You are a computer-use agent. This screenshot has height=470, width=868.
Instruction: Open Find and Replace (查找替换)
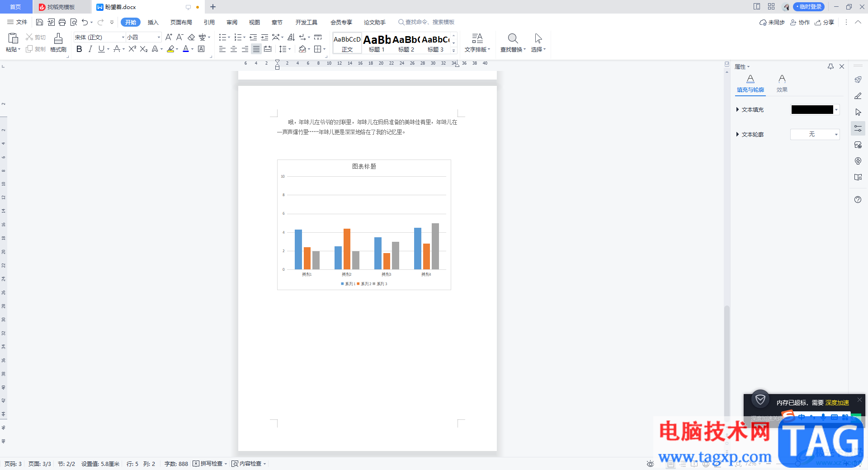(513, 42)
